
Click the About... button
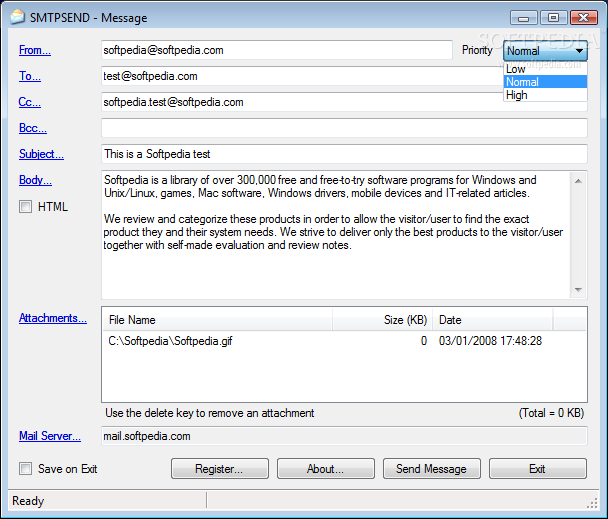click(x=325, y=469)
